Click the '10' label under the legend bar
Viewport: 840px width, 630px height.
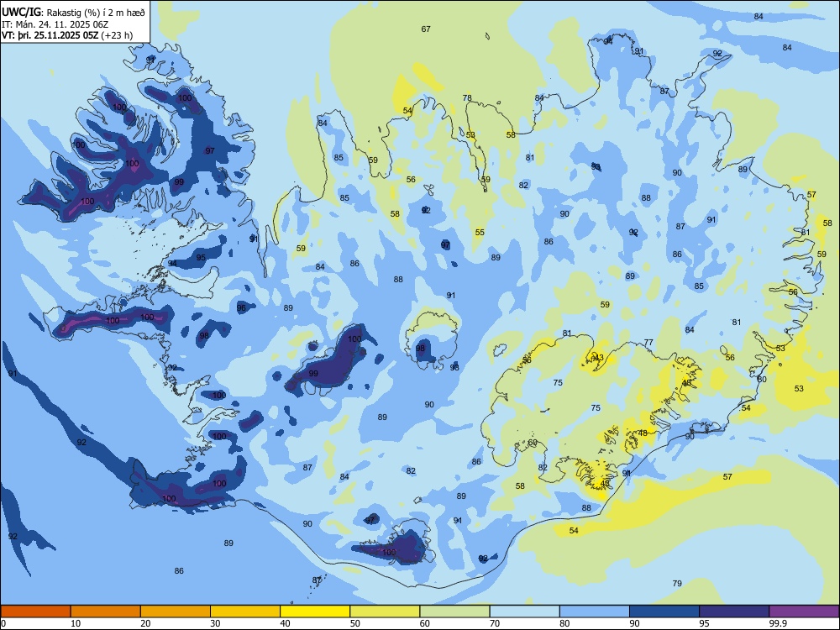[76, 623]
